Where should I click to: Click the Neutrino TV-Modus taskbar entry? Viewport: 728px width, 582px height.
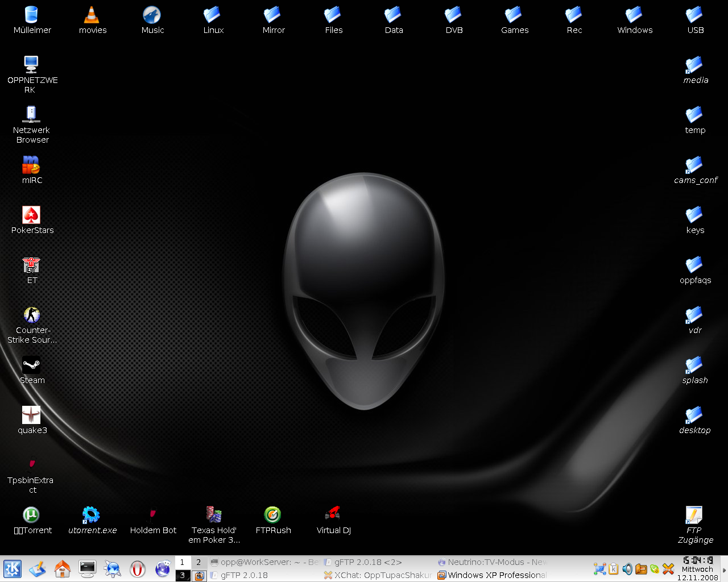coord(492,562)
